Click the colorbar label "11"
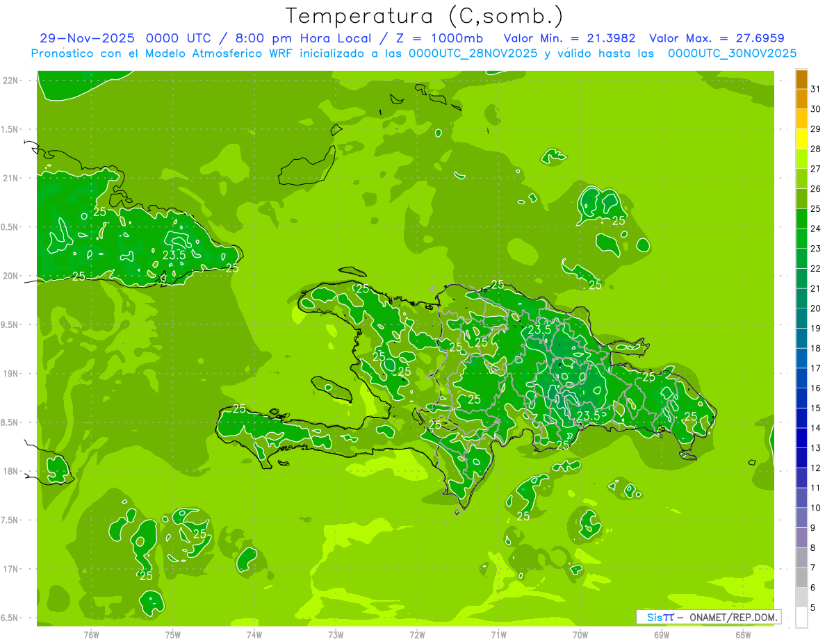Image resolution: width=834 pixels, height=644 pixels. [x=816, y=488]
